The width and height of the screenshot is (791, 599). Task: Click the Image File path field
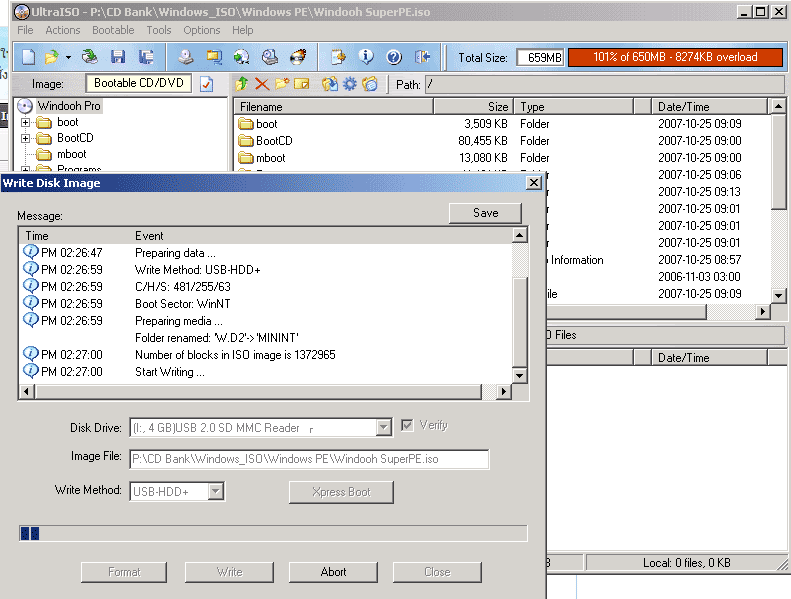pyautogui.click(x=309, y=459)
